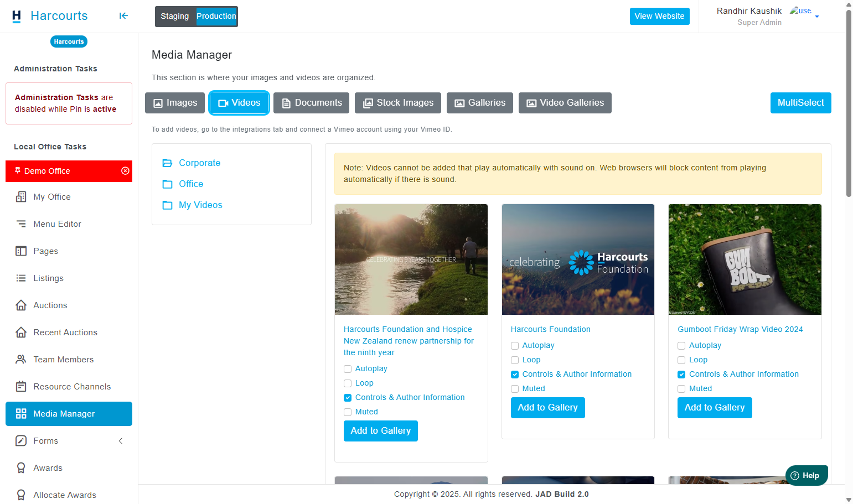This screenshot has height=504, width=853.
Task: Check Muted for Harcourts Foundation video
Action: [x=515, y=389]
